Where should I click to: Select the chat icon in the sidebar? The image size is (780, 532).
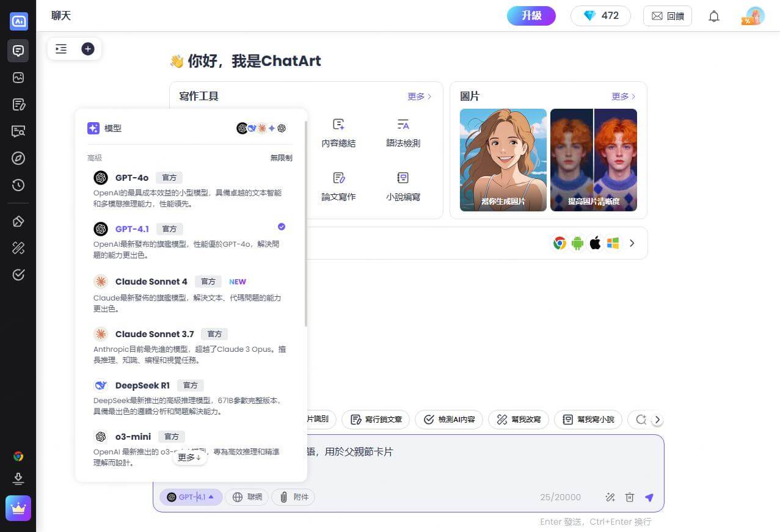(18, 51)
